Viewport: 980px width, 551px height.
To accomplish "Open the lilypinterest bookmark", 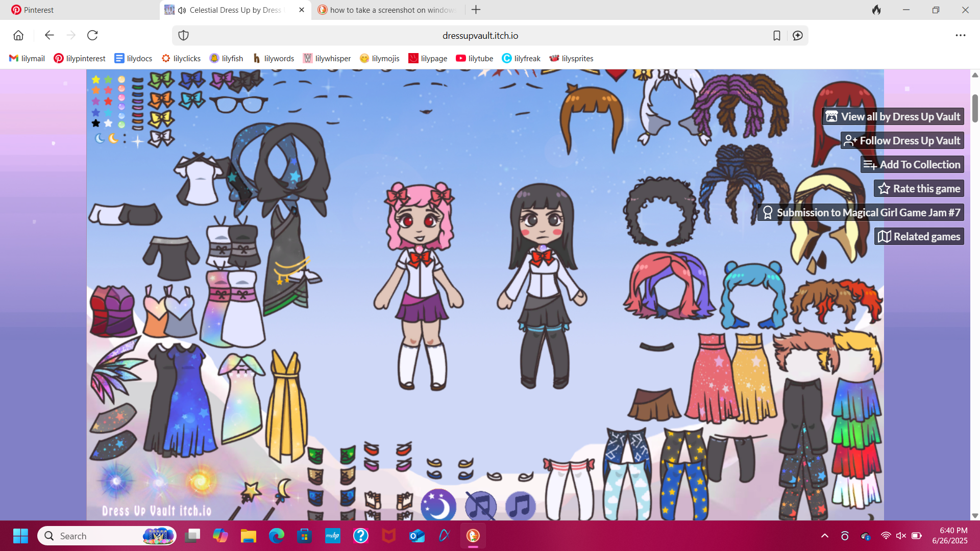I will click(x=80, y=58).
